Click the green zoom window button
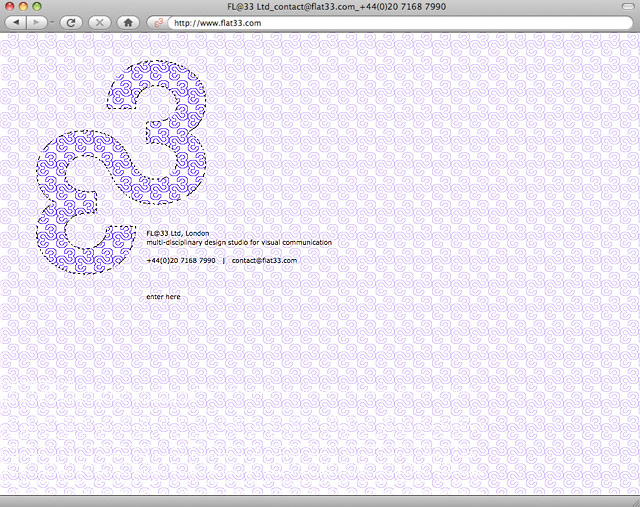This screenshot has width=640, height=507. pyautogui.click(x=37, y=6)
